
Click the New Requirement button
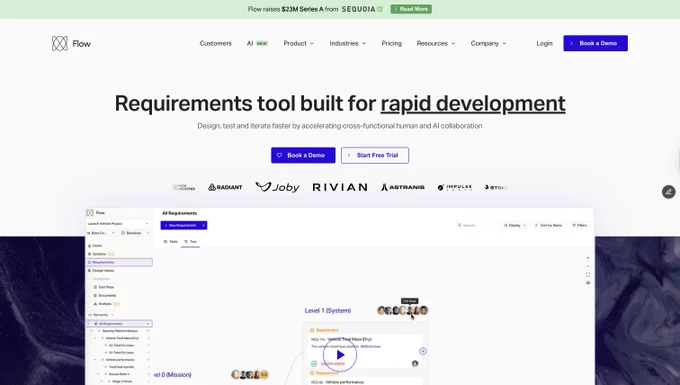coord(180,225)
